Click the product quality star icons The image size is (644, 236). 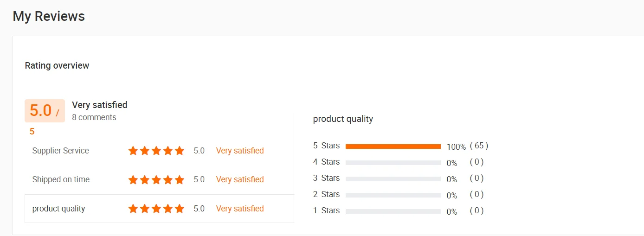click(156, 209)
